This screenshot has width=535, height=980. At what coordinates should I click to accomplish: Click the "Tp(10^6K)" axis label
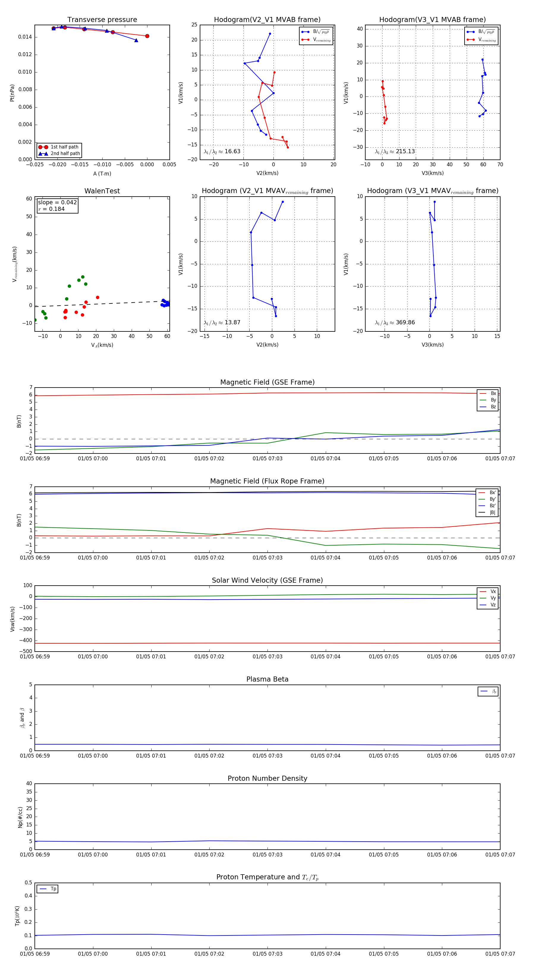point(17,916)
